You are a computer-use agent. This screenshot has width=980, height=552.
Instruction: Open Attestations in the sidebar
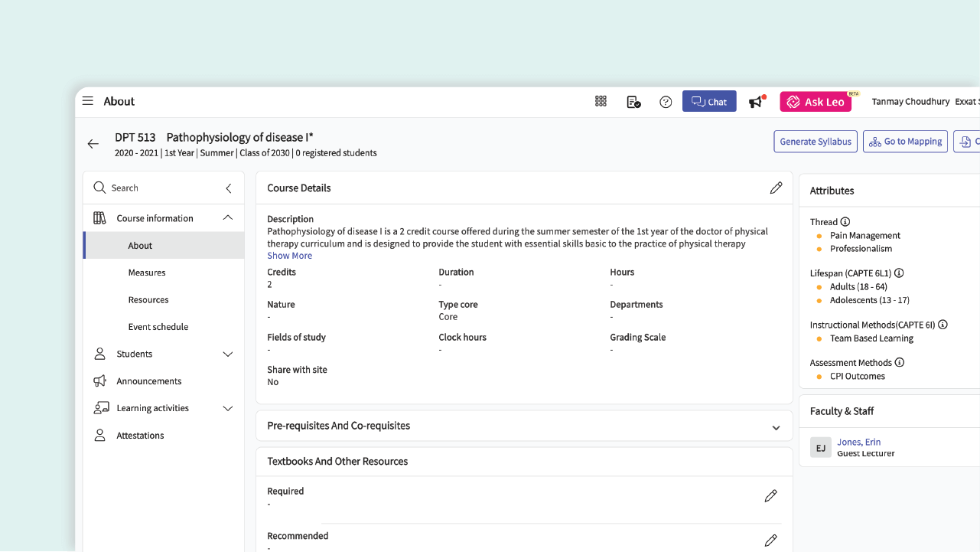(x=140, y=436)
